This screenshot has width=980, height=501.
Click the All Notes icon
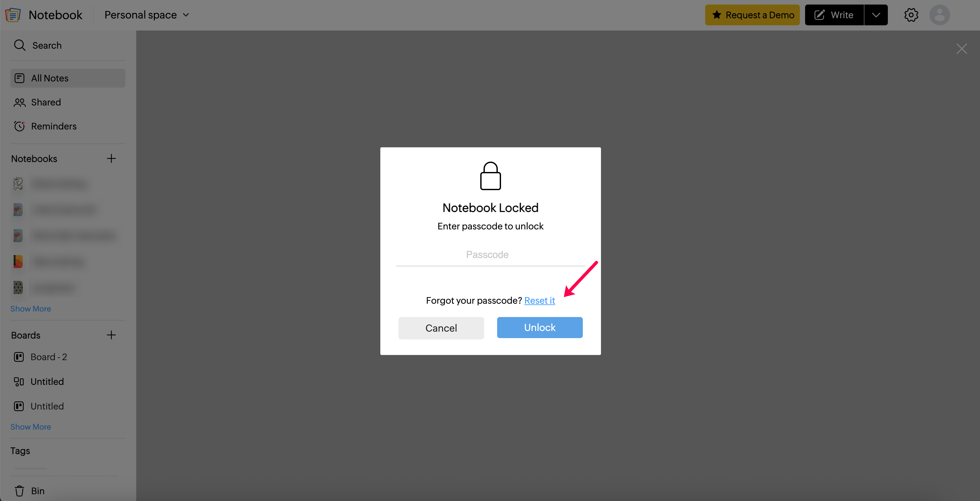tap(19, 78)
